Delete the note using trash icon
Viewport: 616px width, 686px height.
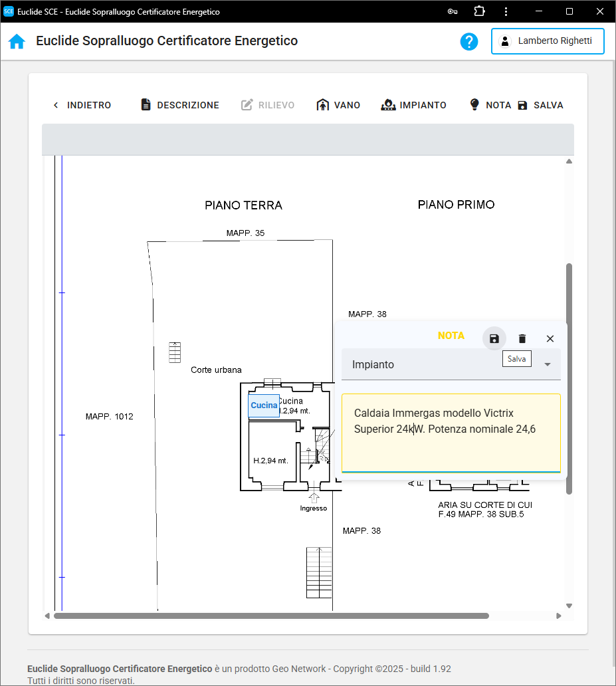coord(522,338)
